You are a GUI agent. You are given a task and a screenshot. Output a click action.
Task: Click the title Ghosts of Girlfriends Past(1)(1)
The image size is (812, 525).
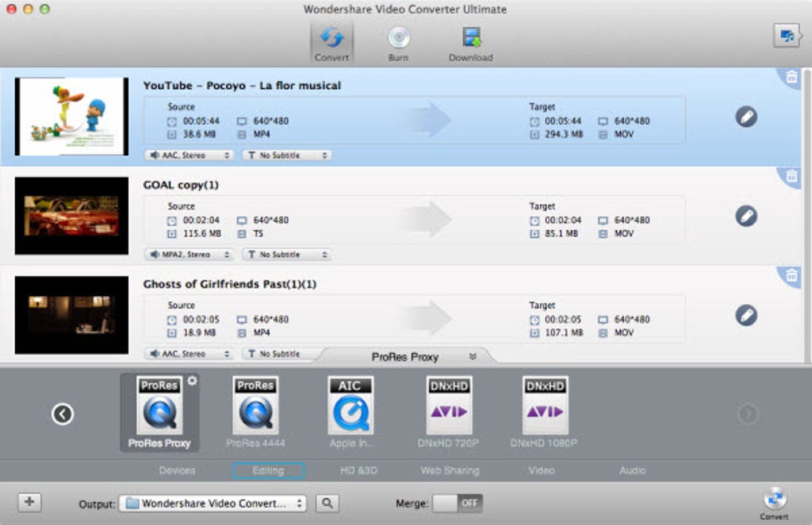(229, 285)
